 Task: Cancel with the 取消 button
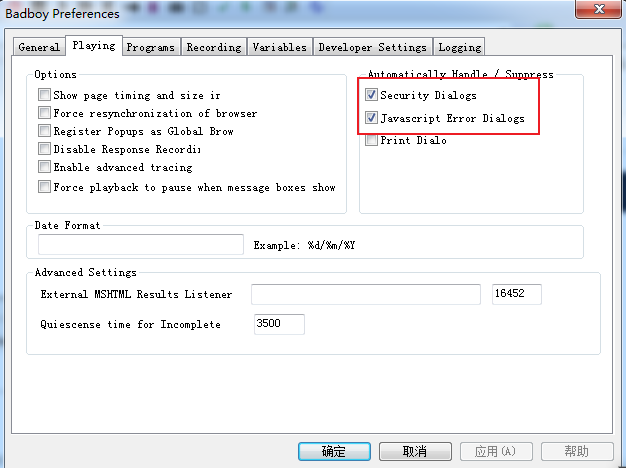[415, 451]
